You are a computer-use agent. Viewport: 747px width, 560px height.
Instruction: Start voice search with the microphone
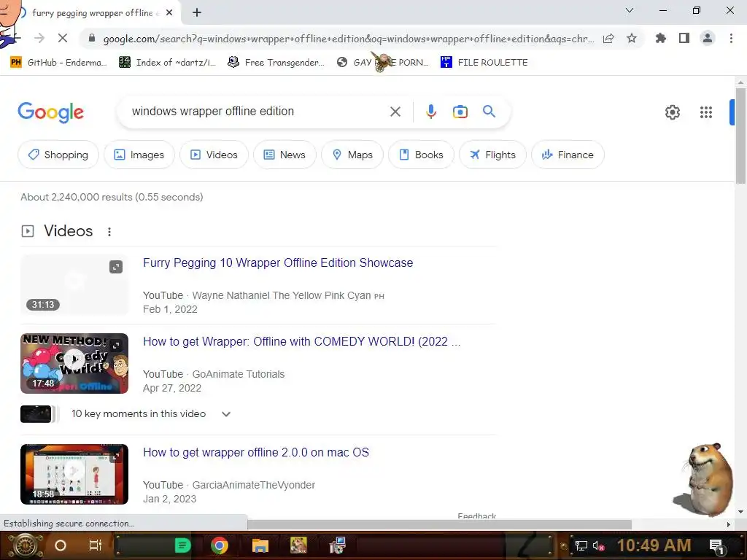point(430,112)
